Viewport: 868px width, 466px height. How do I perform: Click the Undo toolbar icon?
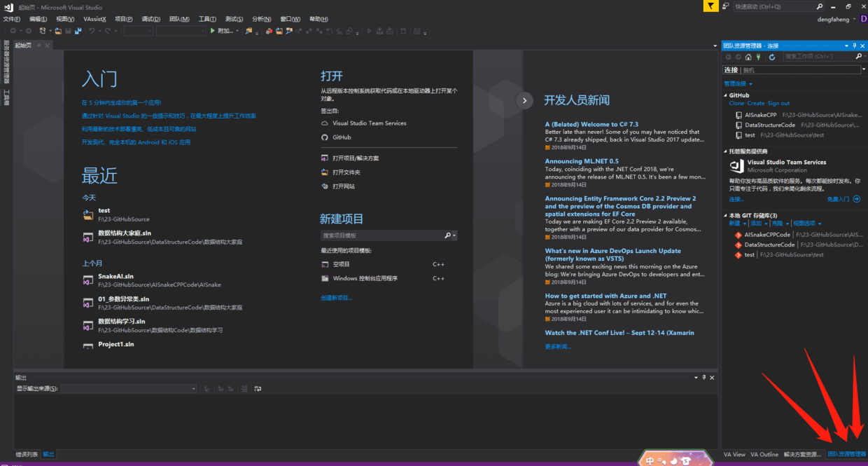click(92, 31)
